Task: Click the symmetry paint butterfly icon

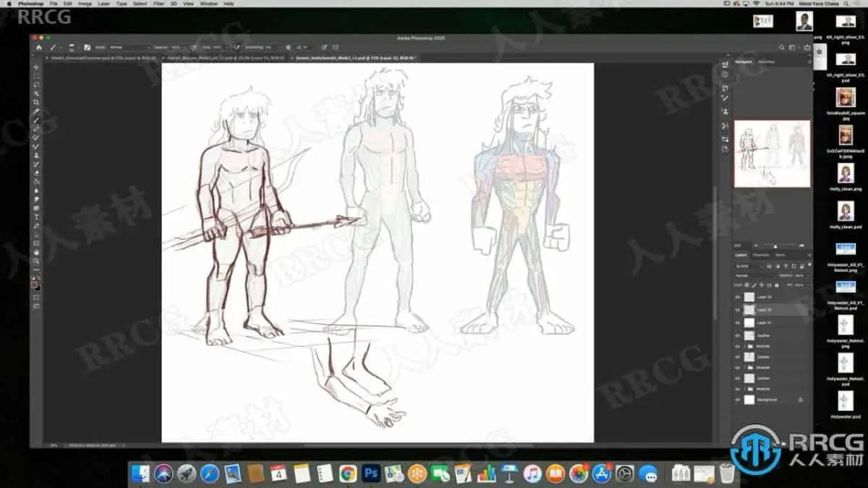Action: click(336, 48)
